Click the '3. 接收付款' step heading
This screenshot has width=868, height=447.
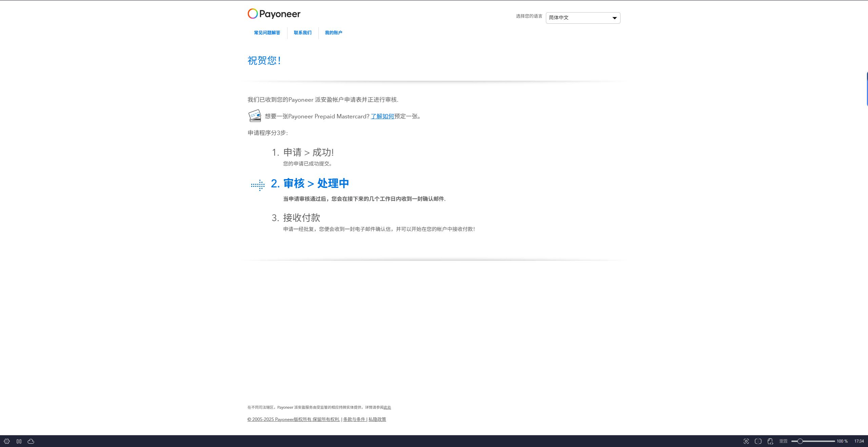click(x=296, y=218)
